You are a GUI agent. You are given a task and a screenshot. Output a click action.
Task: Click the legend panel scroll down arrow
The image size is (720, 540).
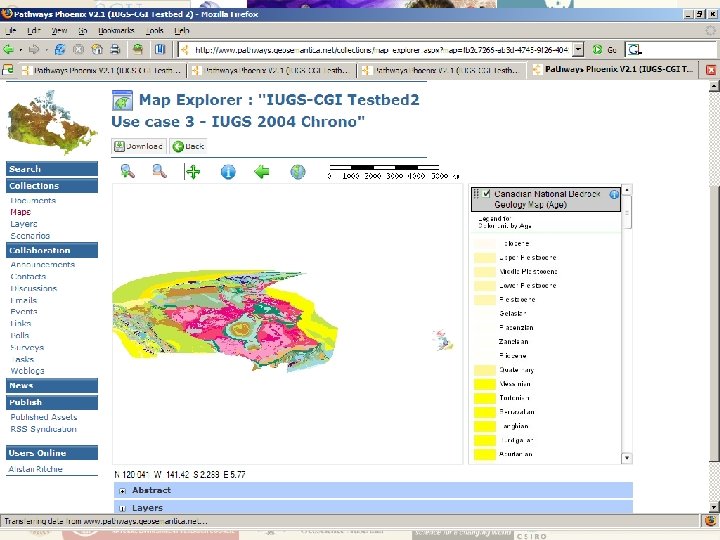[x=627, y=458]
